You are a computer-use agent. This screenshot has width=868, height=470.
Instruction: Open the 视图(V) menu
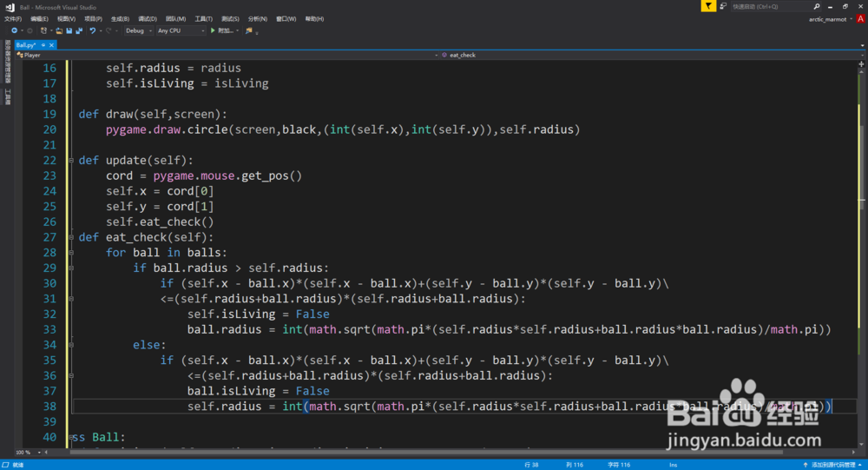coord(67,19)
